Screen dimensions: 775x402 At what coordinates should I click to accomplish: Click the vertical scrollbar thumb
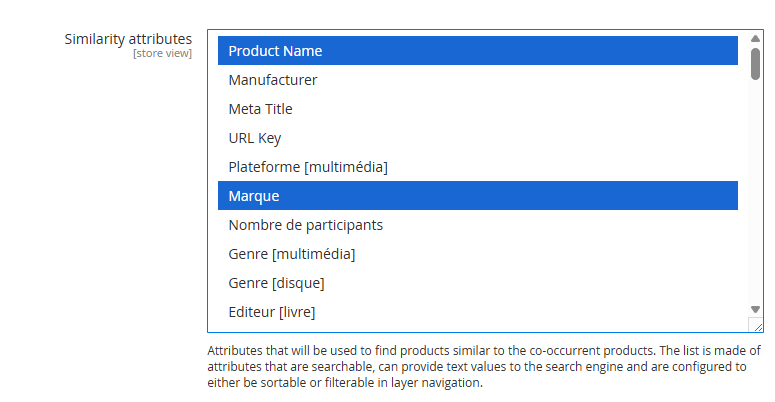tap(756, 64)
